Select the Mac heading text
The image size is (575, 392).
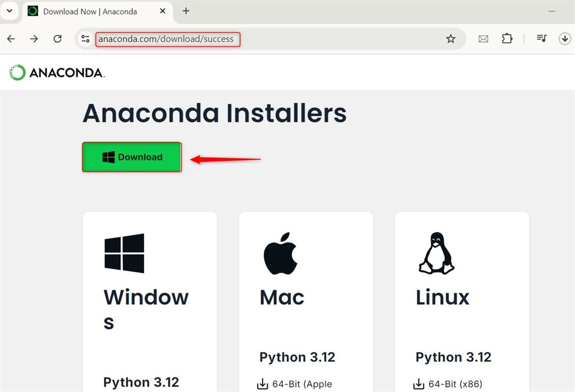[282, 298]
